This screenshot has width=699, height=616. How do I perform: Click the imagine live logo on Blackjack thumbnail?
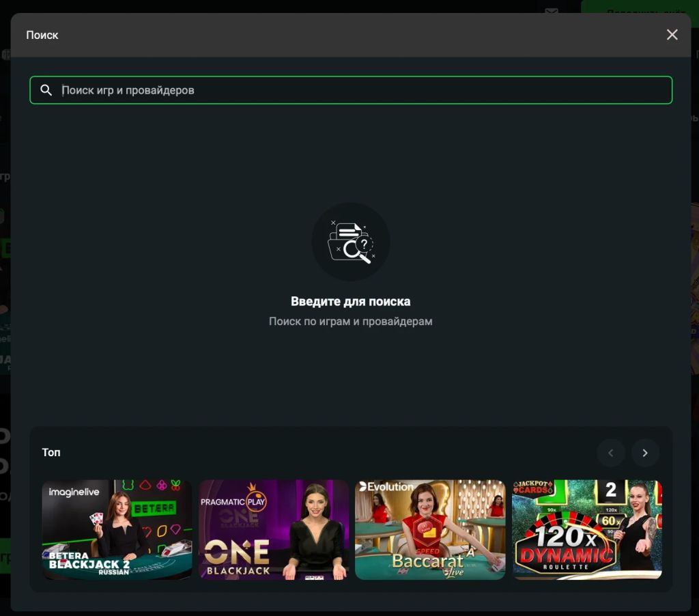72,490
